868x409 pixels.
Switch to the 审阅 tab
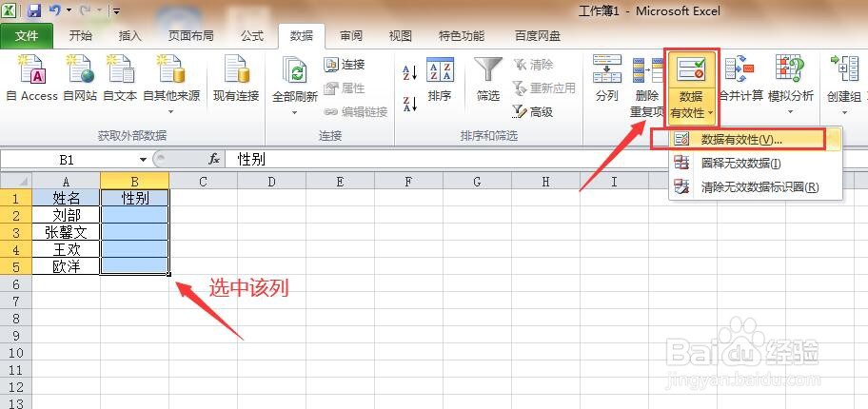[351, 36]
